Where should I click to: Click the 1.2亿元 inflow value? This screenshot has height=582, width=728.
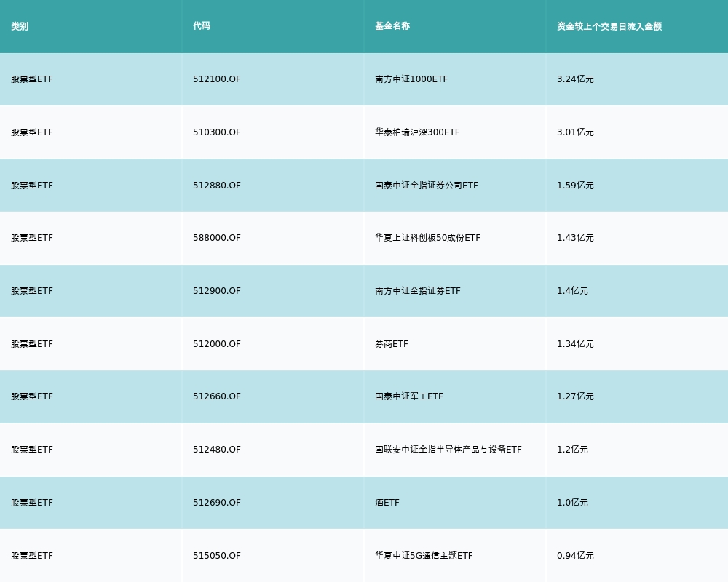[572, 450]
